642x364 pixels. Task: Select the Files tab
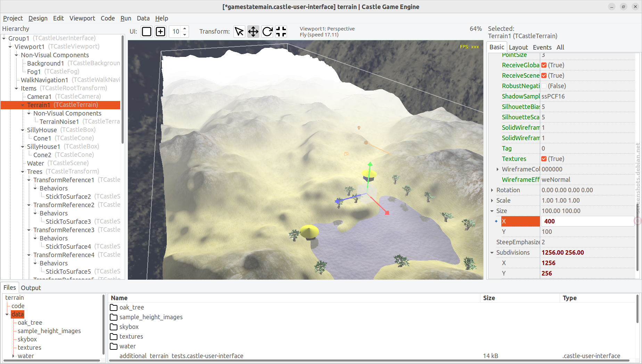(10, 287)
